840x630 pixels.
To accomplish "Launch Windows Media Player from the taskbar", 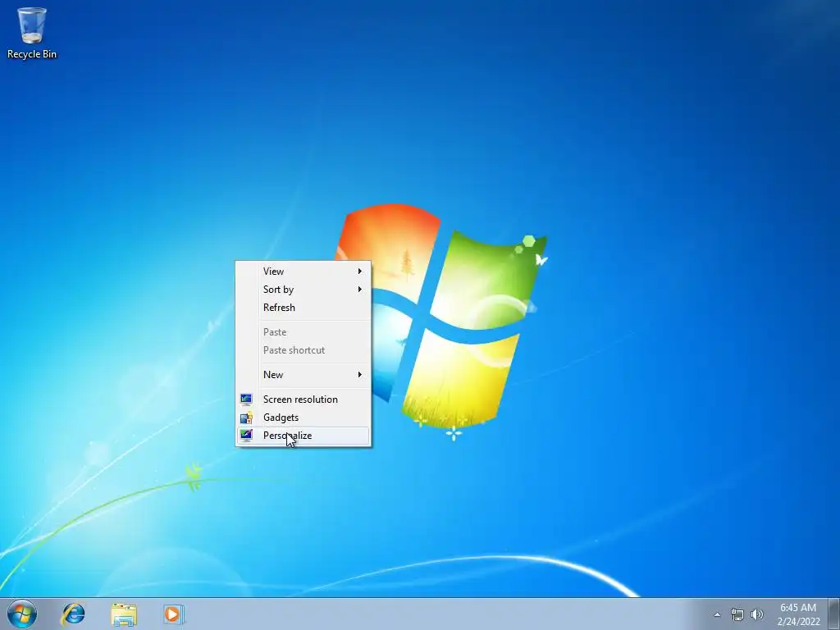I will click(174, 614).
